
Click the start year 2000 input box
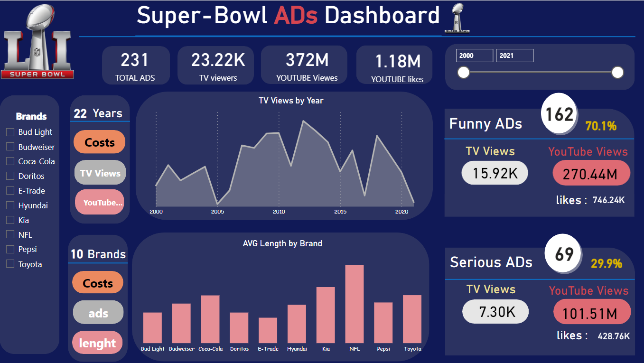pyautogui.click(x=474, y=56)
